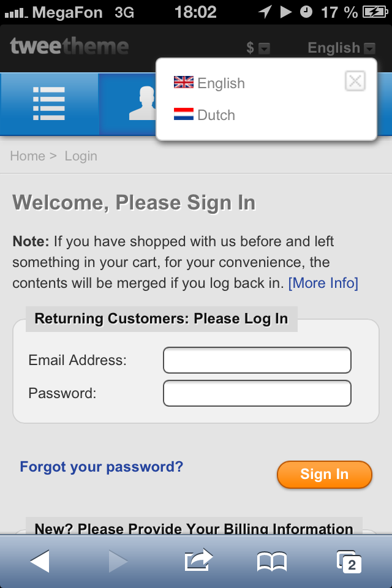Viewport: 392px width, 588px height.
Task: Go to Home breadcrumb link
Action: pos(28,156)
